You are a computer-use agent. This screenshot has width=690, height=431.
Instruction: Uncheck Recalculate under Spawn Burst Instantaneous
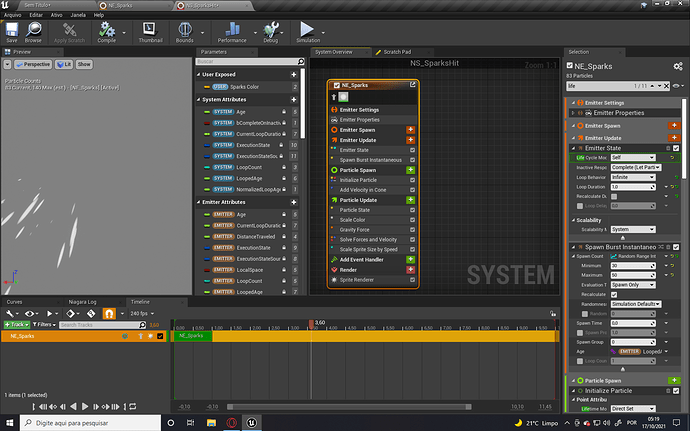tap(614, 295)
